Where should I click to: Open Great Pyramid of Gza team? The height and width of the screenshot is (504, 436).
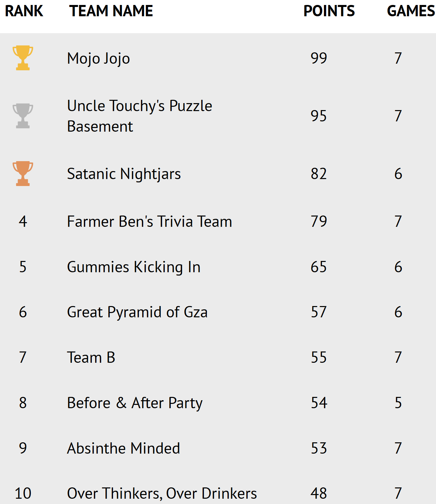click(137, 312)
